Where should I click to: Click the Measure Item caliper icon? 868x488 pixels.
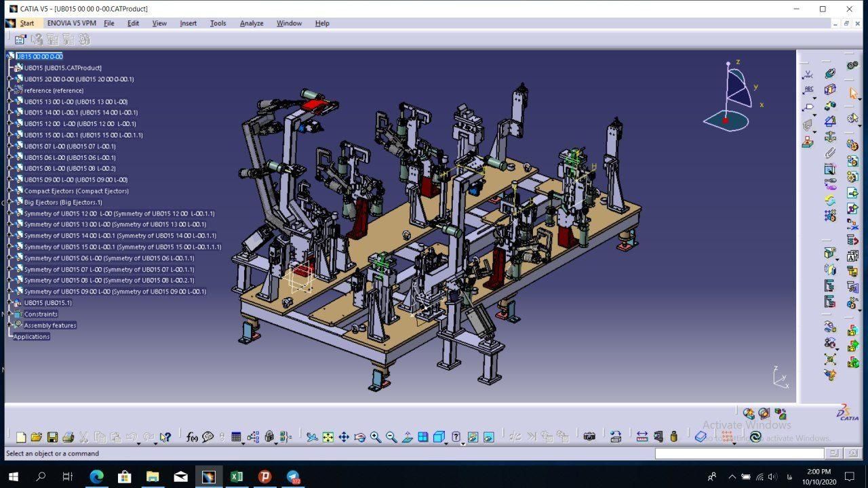(658, 437)
